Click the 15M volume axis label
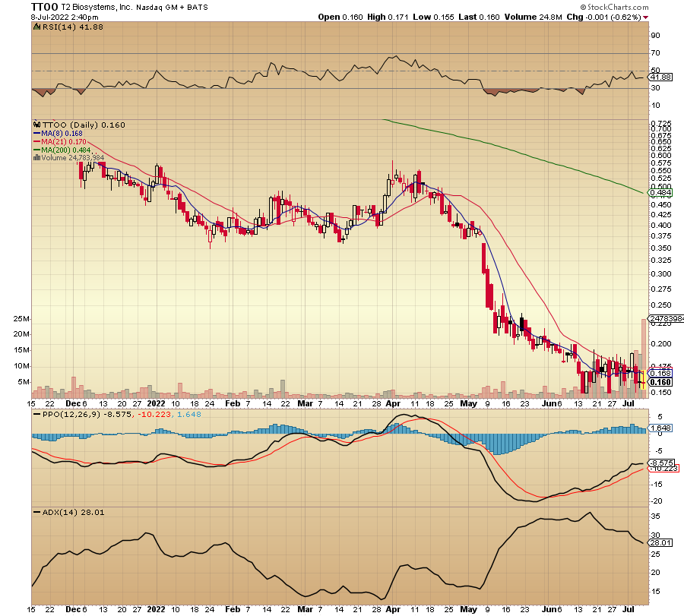Image resolution: width=684 pixels, height=616 pixels. pyautogui.click(x=21, y=350)
